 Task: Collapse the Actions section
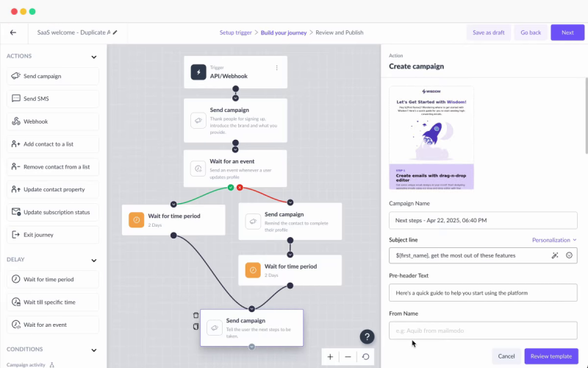coord(94,57)
